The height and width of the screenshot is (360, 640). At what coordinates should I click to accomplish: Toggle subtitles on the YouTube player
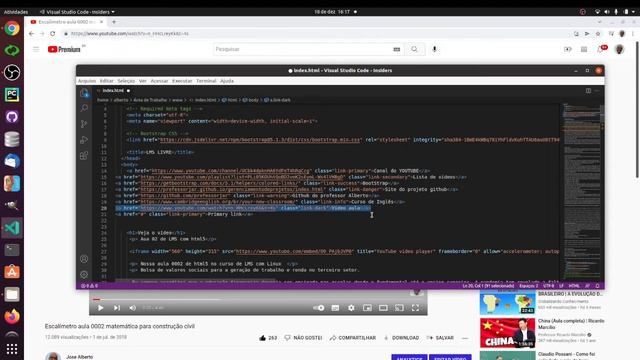pos(335,308)
